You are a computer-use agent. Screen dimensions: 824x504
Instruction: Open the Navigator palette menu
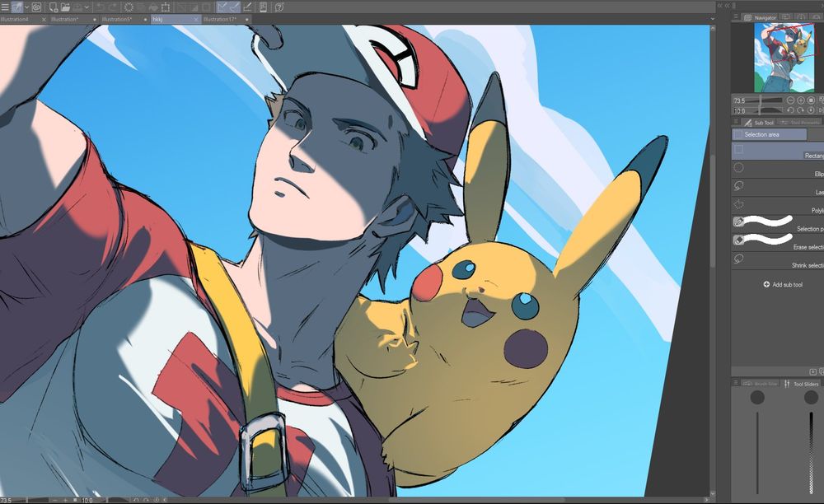point(736,17)
